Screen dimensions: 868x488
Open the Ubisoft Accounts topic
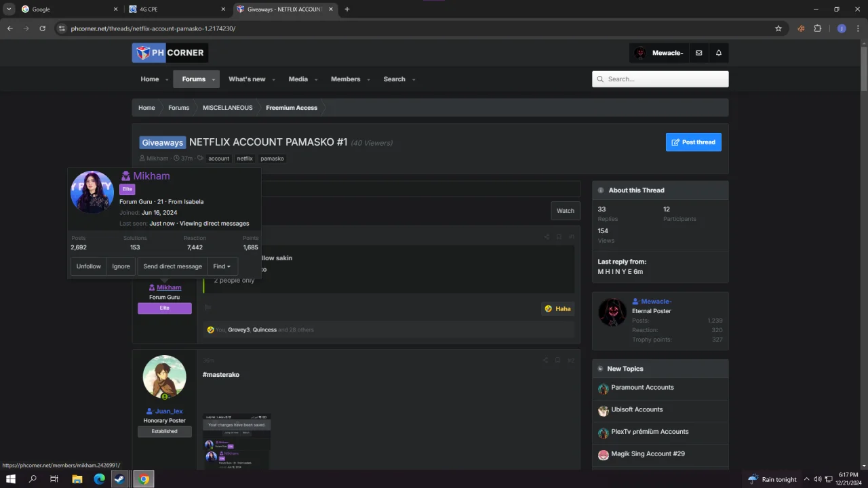637,409
